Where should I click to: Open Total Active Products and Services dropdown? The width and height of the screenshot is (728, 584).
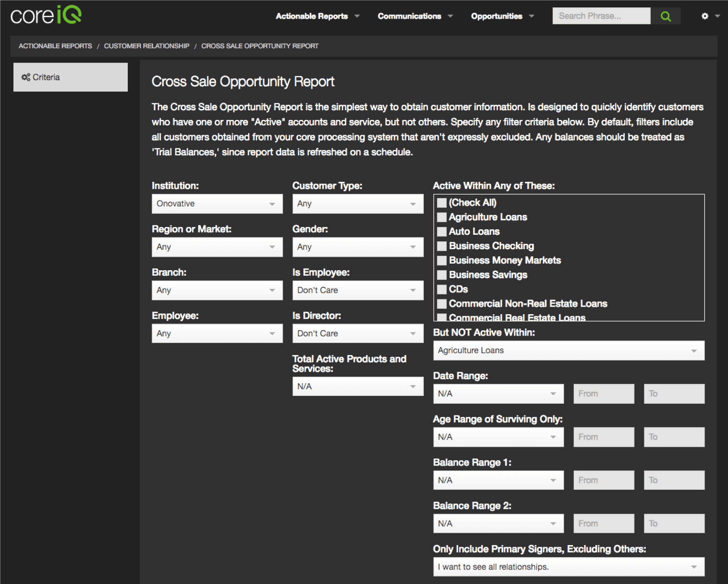[358, 386]
